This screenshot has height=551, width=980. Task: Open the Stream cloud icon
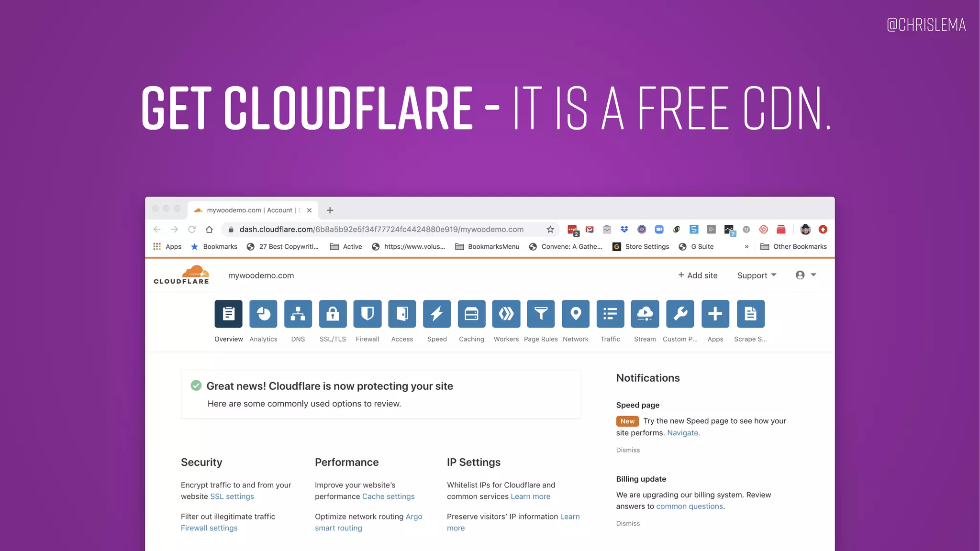coord(645,314)
